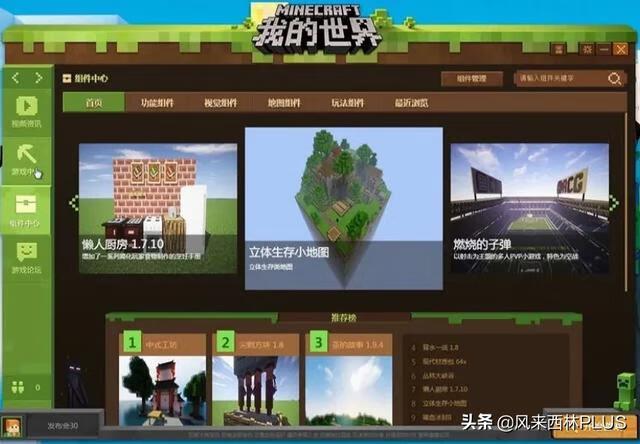Open the game forum (游戏论坛) chat icon
Image resolution: width=640 pixels, height=444 pixels.
point(26,254)
